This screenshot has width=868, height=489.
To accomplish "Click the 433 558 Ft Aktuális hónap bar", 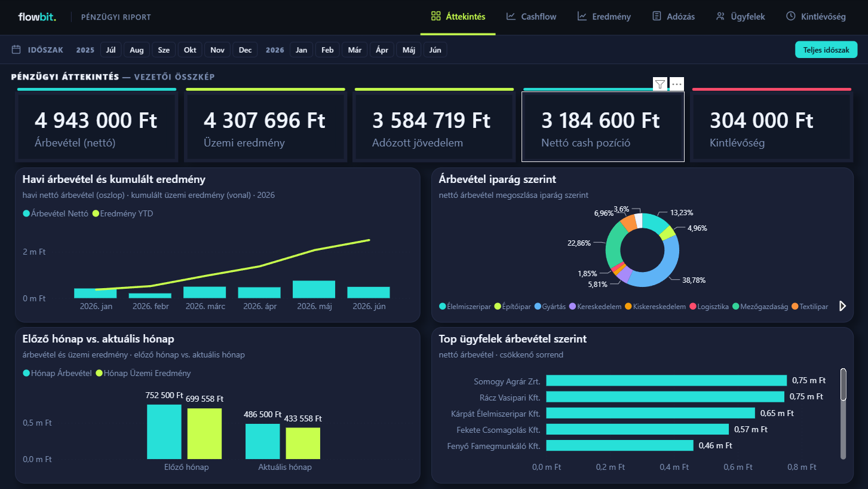I will tap(303, 444).
